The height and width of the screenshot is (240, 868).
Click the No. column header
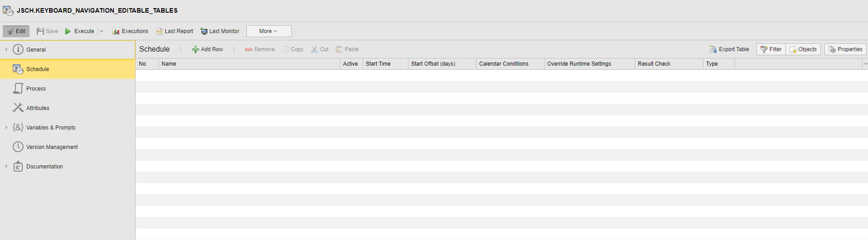pyautogui.click(x=147, y=64)
